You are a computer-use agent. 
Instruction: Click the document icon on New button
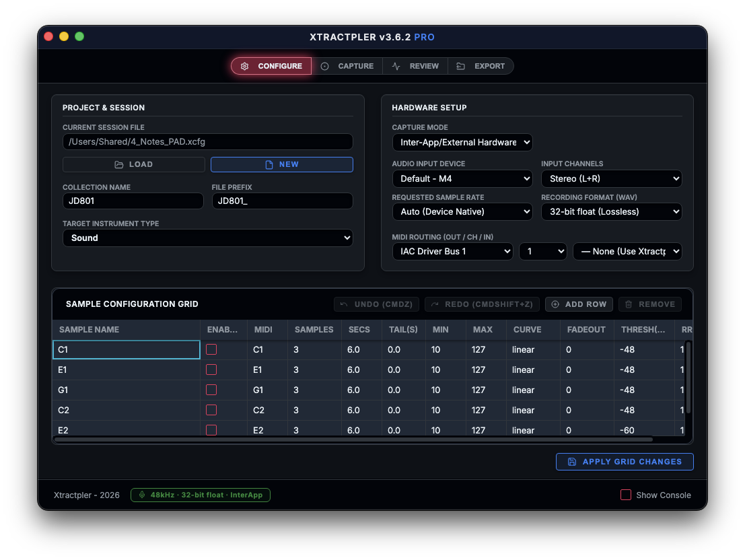(x=269, y=164)
